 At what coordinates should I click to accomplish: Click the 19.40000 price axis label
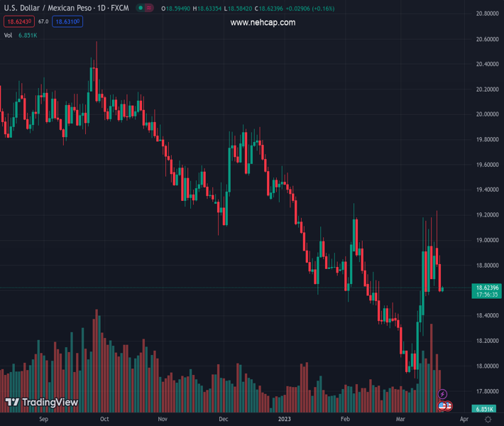487,190
